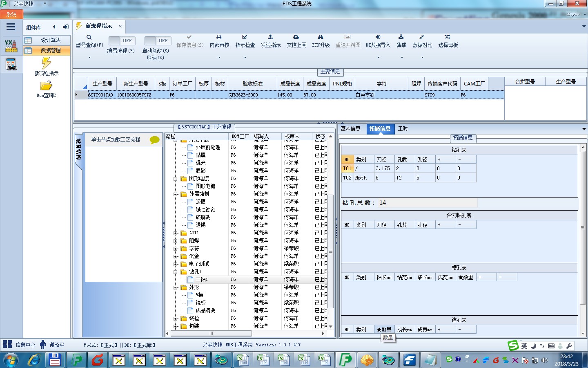Switch to the 工时 tab
The height and width of the screenshot is (368, 588).
pos(403,128)
